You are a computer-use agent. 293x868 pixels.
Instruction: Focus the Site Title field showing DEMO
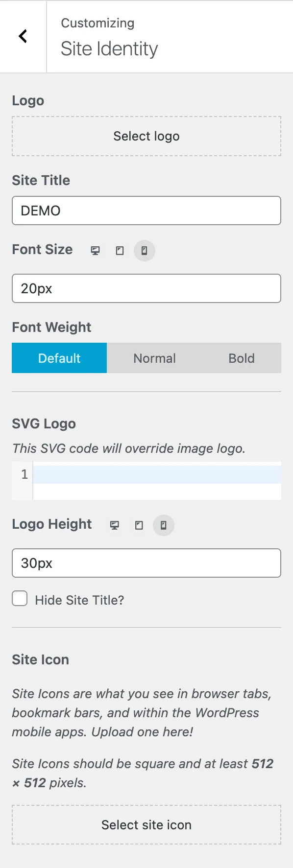(146, 211)
